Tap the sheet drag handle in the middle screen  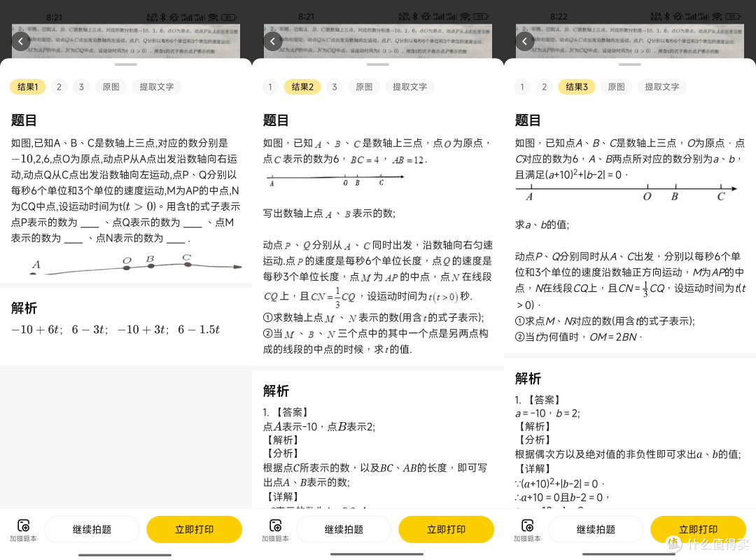[x=378, y=64]
